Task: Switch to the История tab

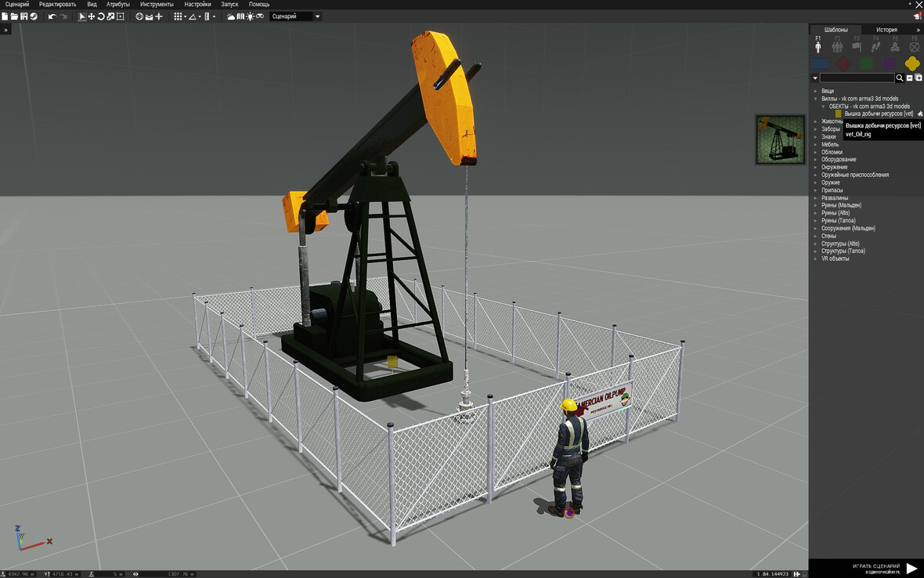Action: [886, 30]
